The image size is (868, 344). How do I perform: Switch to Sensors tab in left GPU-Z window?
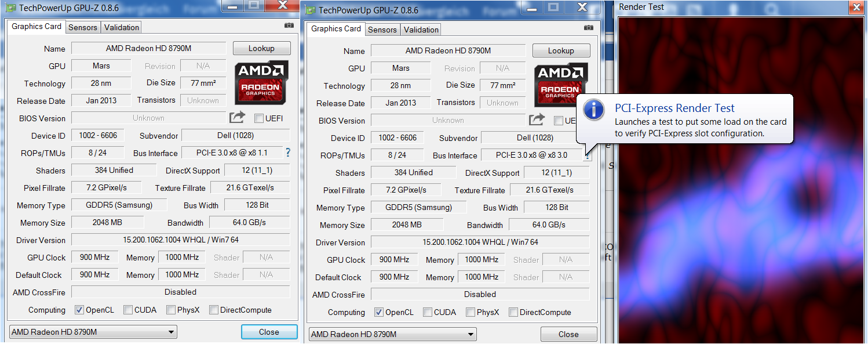(83, 27)
